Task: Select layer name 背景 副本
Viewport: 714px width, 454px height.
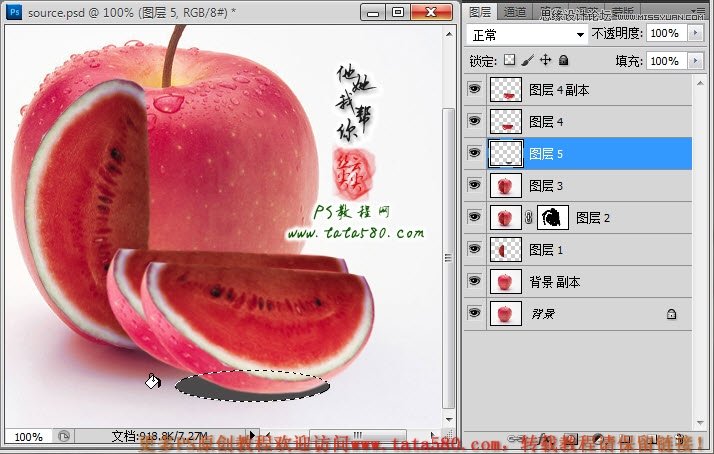Action: (555, 282)
